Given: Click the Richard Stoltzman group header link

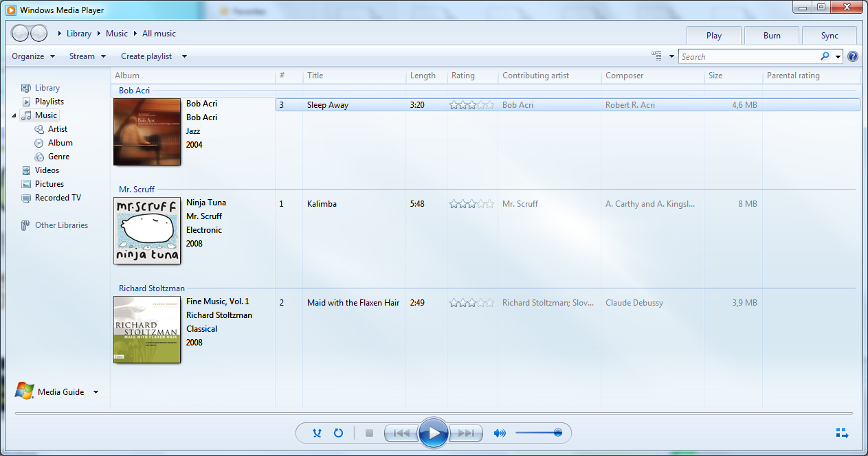Looking at the screenshot, I should (x=151, y=288).
